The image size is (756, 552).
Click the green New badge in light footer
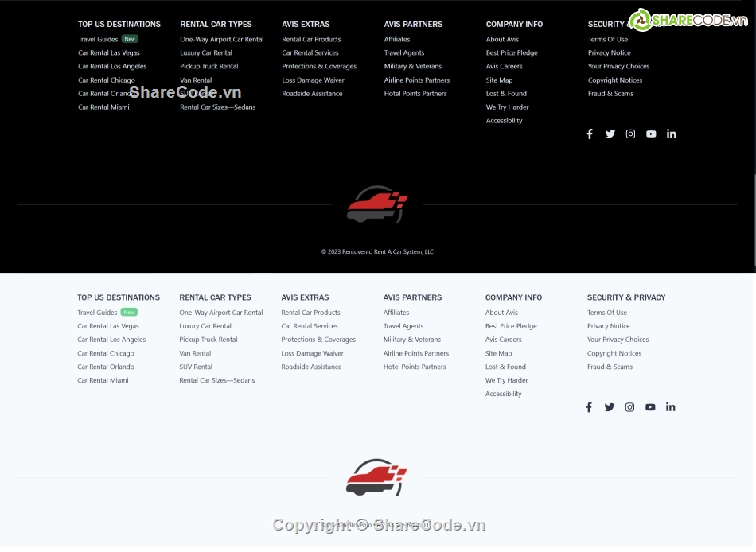point(129,313)
